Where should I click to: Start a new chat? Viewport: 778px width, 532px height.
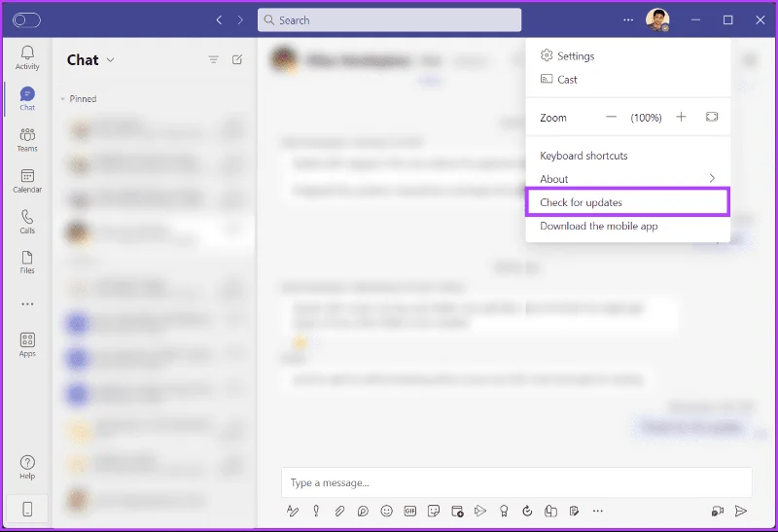[x=237, y=60]
